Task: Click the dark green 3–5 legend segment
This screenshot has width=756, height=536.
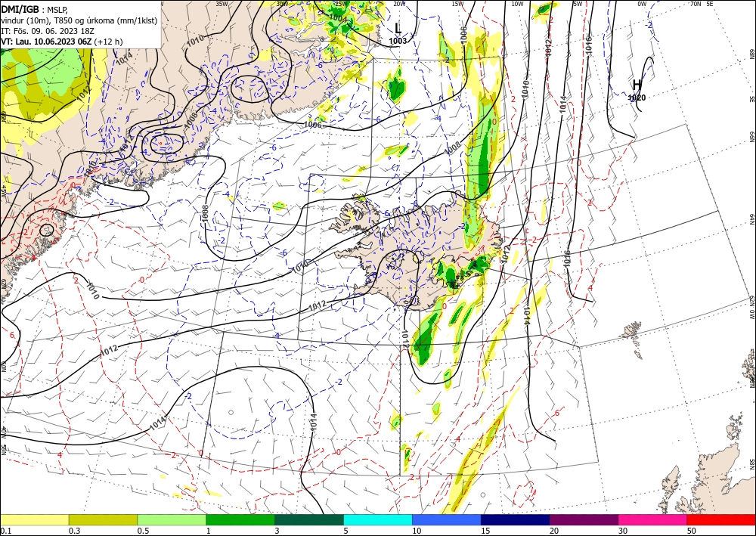Action: pos(309,519)
